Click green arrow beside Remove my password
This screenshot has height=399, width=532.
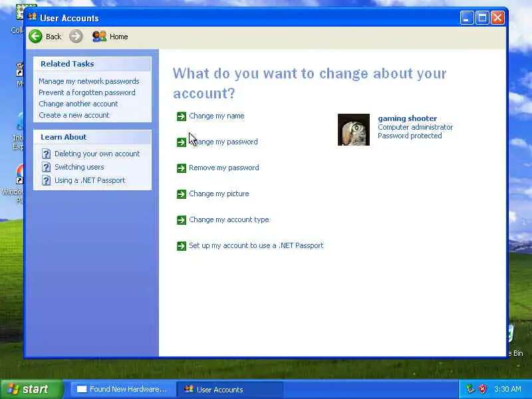(182, 168)
